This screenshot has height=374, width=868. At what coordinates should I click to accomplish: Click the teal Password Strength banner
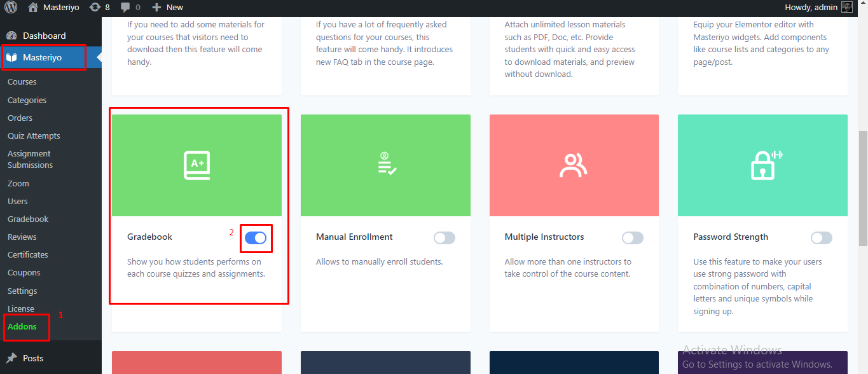(x=762, y=165)
